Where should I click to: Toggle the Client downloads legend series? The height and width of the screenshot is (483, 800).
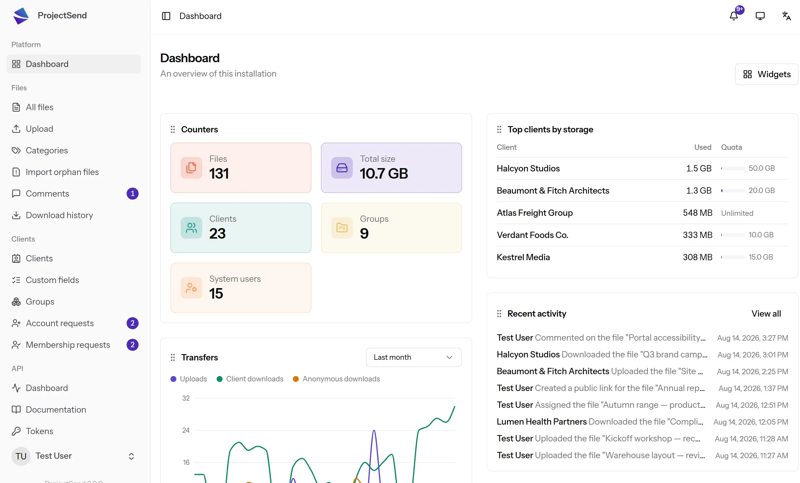tap(250, 379)
